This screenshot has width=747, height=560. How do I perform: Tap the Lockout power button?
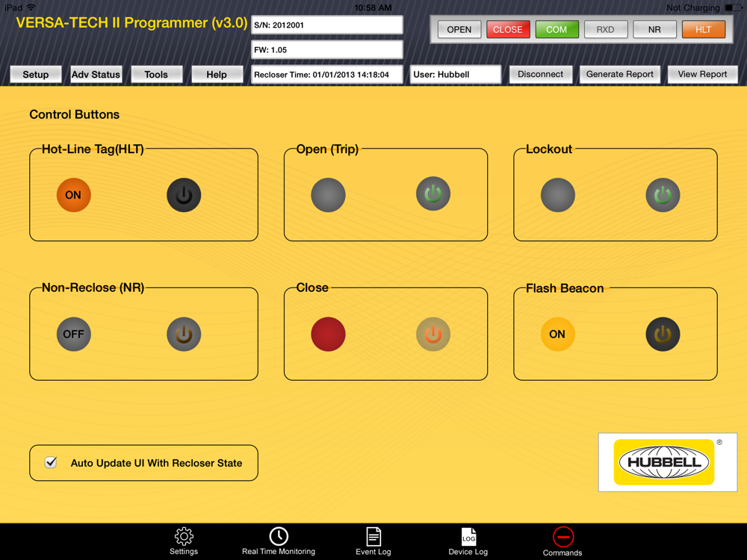pyautogui.click(x=663, y=195)
